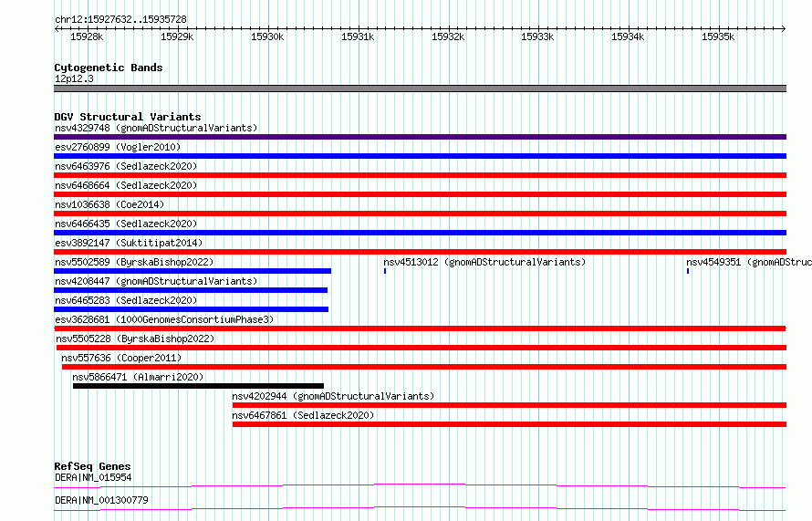Viewport: 812px width, 521px height.
Task: Click the 15933k ruler position
Action: coord(537,36)
